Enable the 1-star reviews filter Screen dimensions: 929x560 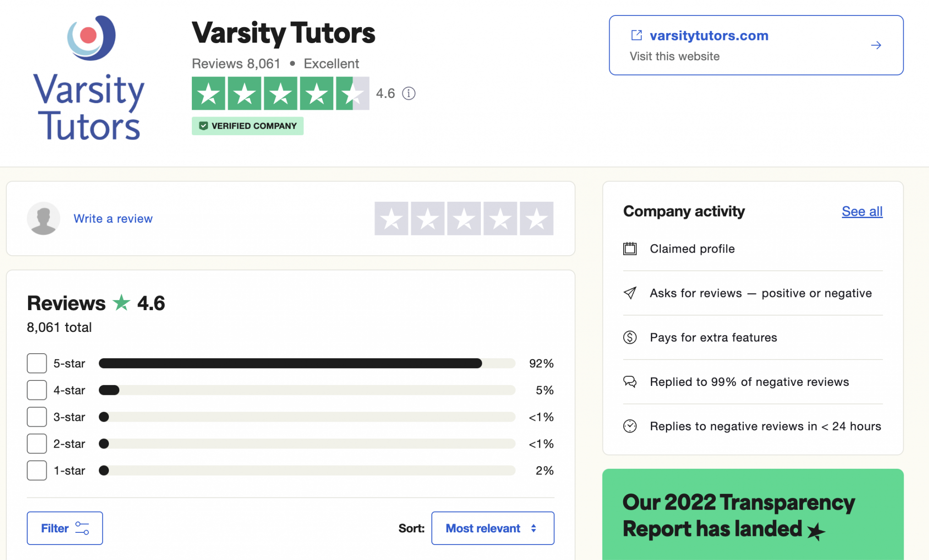click(37, 470)
